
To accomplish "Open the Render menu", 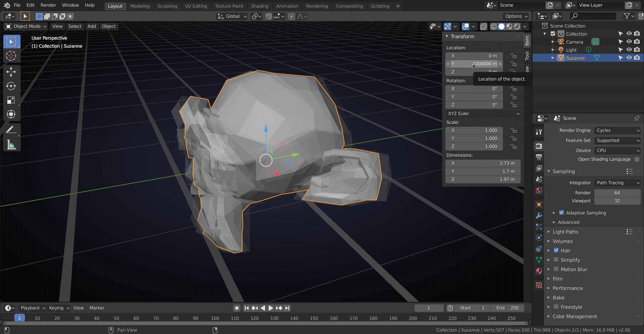I will click(48, 5).
